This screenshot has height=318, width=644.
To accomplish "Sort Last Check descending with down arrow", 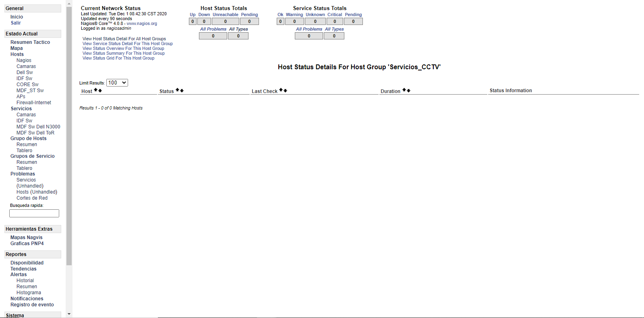I will pos(286,91).
